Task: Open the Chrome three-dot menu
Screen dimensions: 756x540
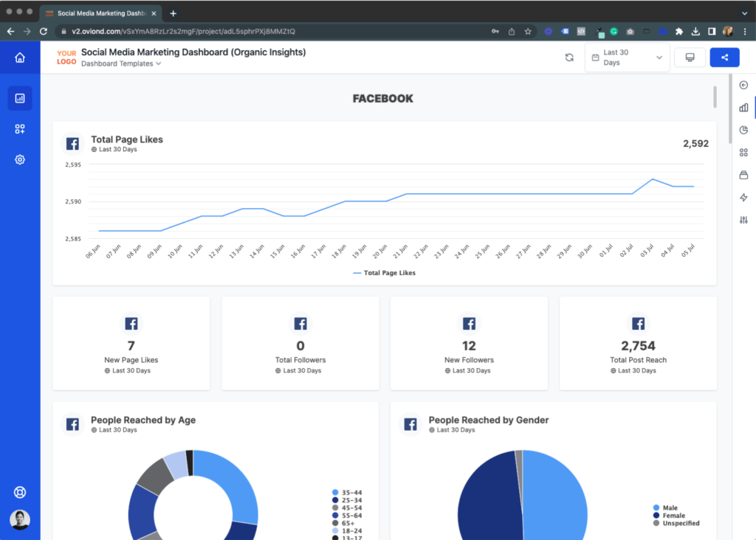Action: pyautogui.click(x=745, y=31)
